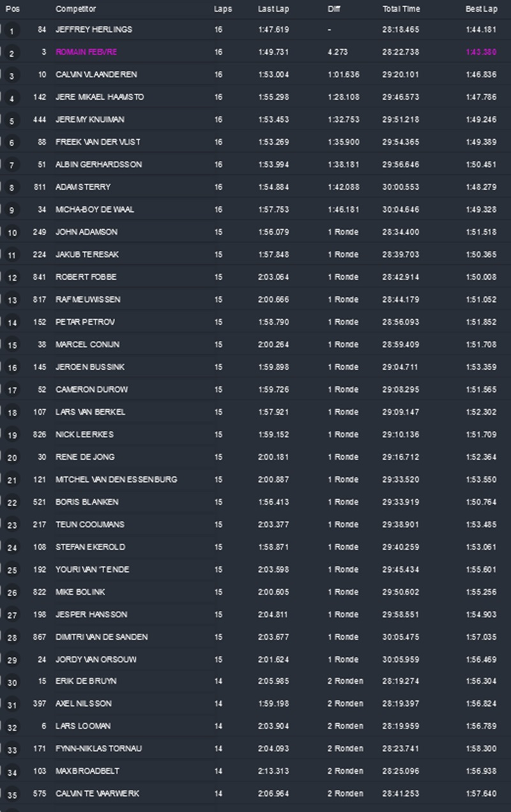
Task: Click the Last Lap column header
Action: pos(271,10)
